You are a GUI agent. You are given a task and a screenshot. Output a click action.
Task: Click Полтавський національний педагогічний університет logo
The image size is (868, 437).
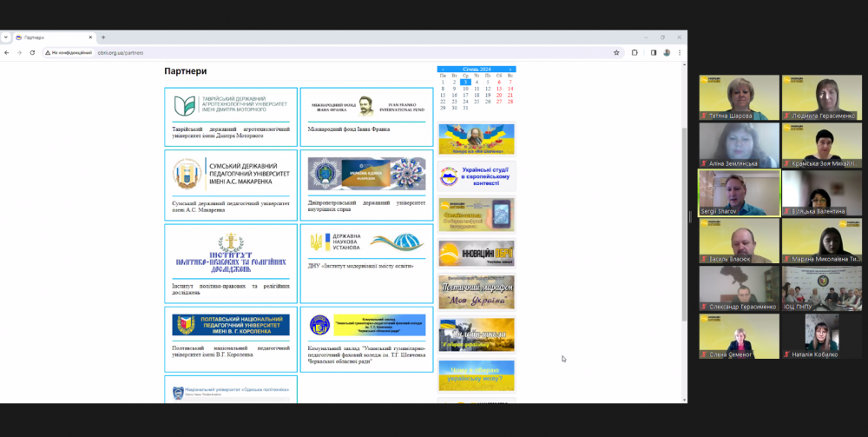230,325
